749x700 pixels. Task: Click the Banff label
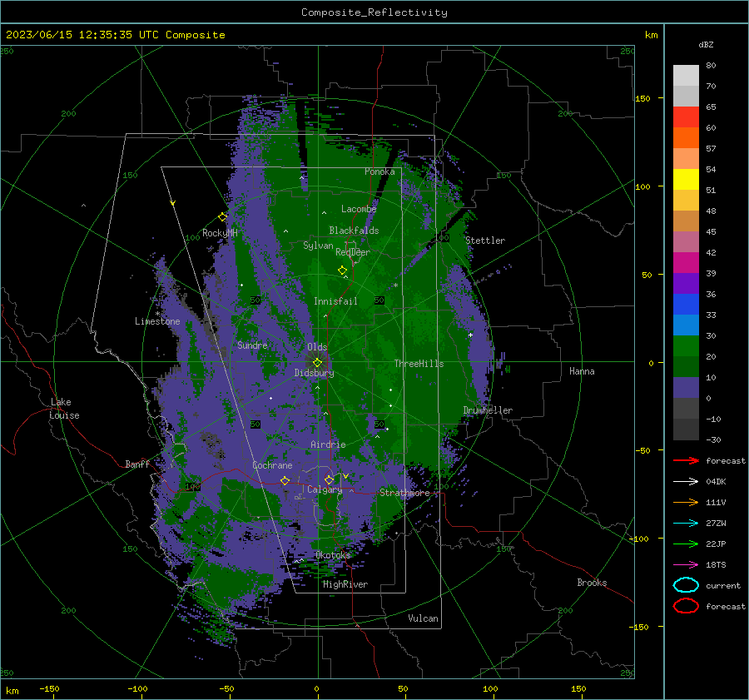(x=137, y=464)
